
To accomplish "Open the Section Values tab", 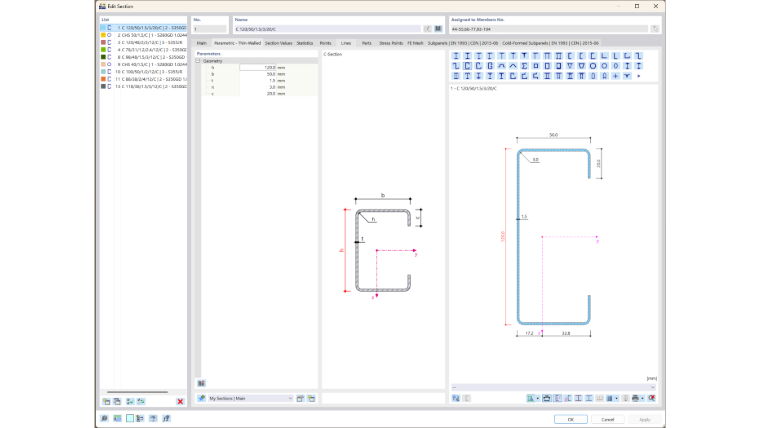I will coord(278,43).
